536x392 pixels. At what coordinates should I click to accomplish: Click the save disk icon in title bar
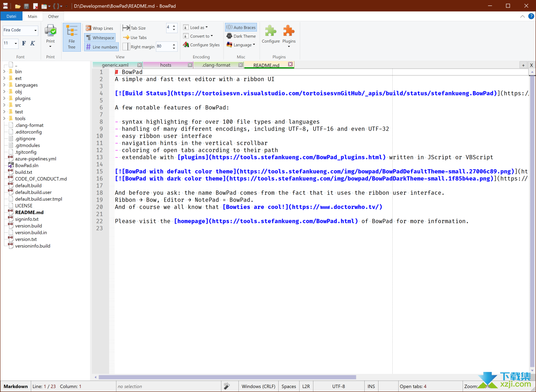(26, 6)
